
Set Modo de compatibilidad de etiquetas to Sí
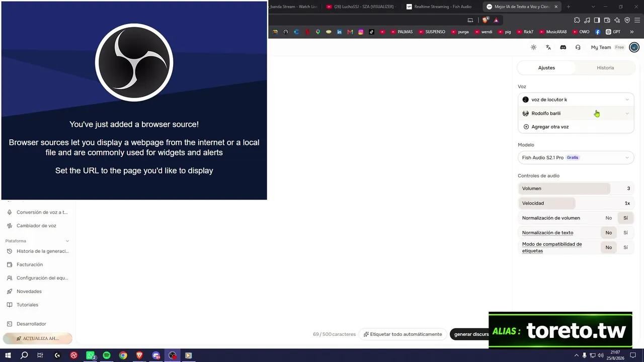(625, 247)
